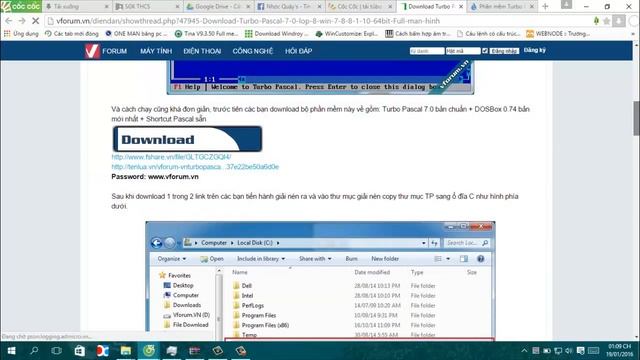Image resolution: width=640 pixels, height=360 pixels.
Task: Click the user profile icon in the title bar
Action: 566,5
